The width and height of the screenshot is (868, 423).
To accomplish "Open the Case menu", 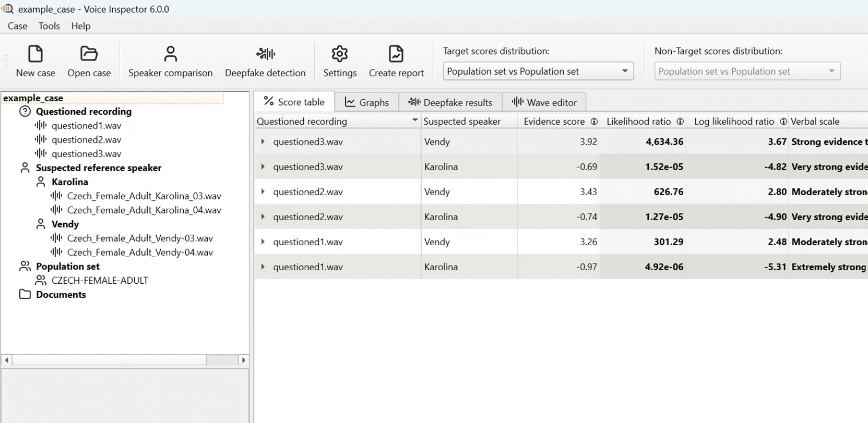I will (x=17, y=26).
